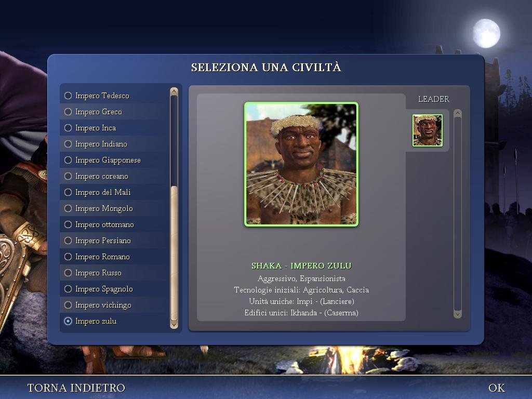Click the 'Aggressivo, Espansionista' traits text
Image resolution: width=532 pixels, height=399 pixels.
pyautogui.click(x=301, y=278)
